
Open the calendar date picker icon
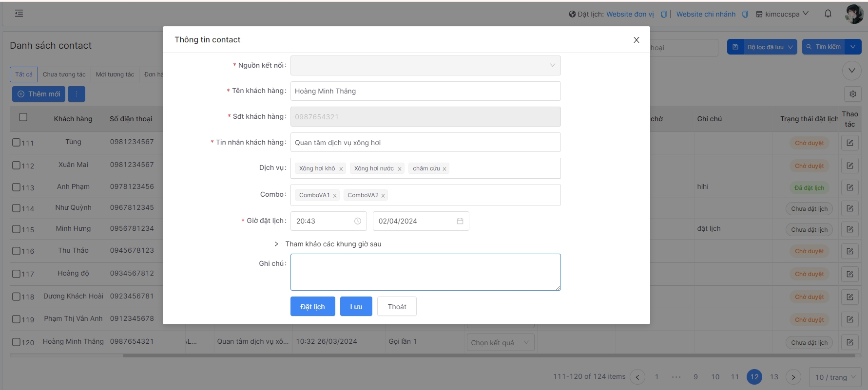[460, 221]
